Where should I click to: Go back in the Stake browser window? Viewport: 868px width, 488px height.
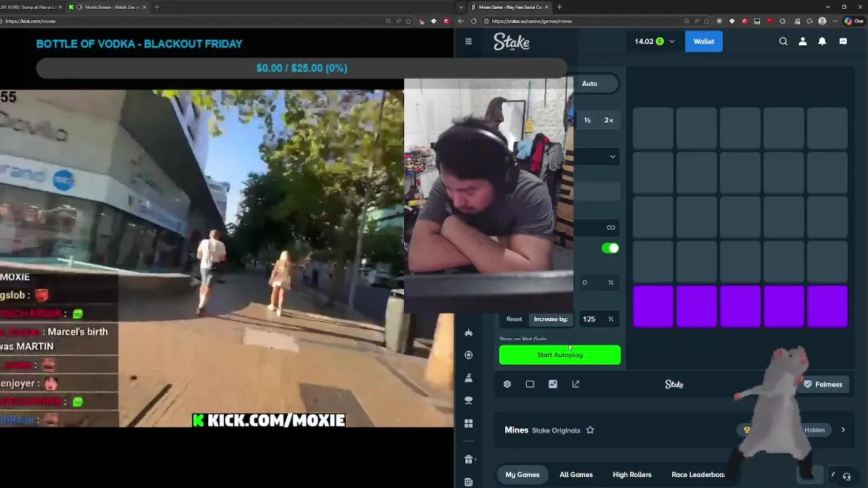[x=461, y=21]
